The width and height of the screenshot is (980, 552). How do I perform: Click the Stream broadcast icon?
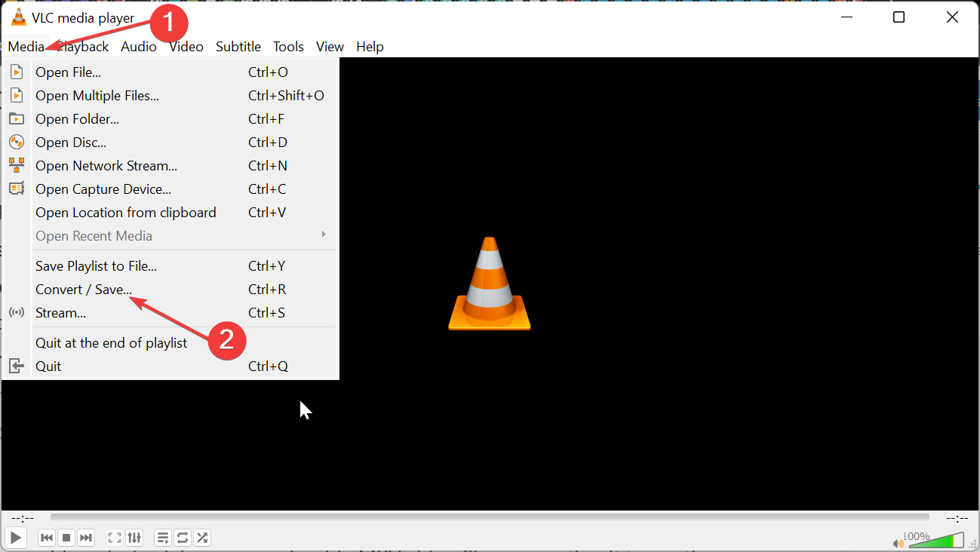[x=17, y=313]
